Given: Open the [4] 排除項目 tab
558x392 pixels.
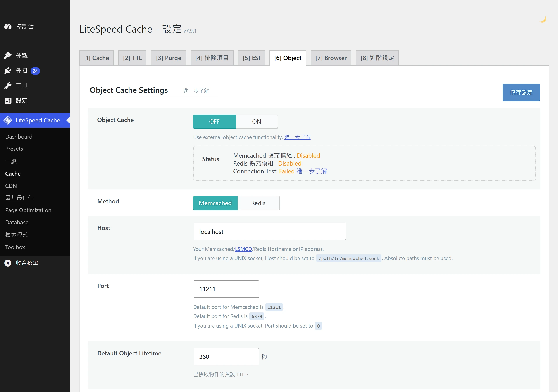Looking at the screenshot, I should tap(212, 58).
